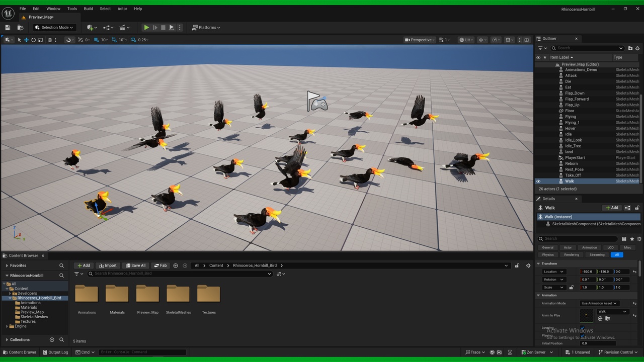Click the Details favorites star icon

click(632, 239)
